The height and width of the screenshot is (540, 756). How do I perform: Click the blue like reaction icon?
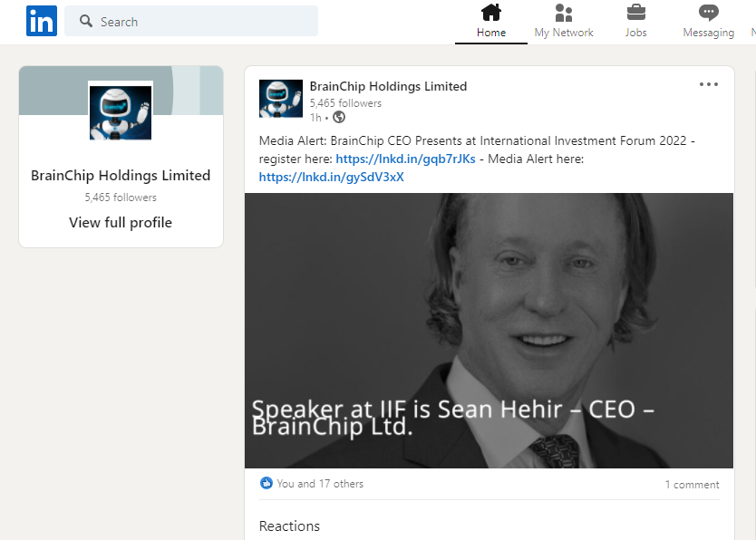(x=267, y=483)
